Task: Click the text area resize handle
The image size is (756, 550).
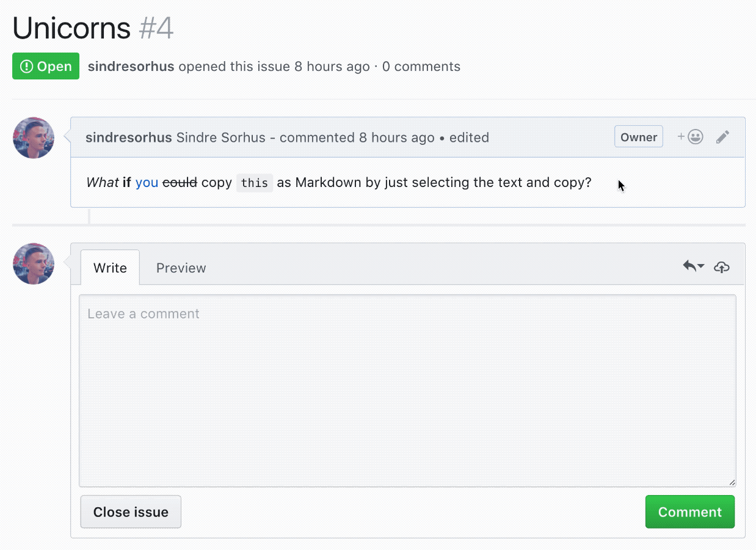Action: [x=732, y=482]
